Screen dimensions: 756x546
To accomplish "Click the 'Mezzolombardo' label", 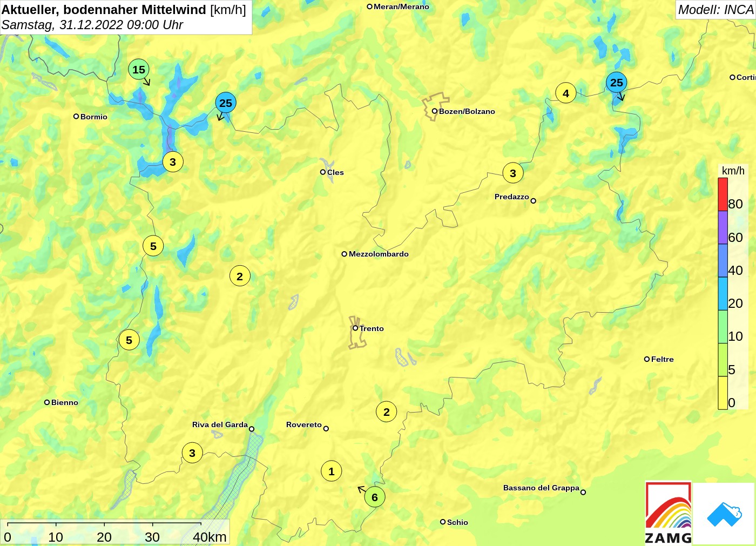I will coord(379,254).
